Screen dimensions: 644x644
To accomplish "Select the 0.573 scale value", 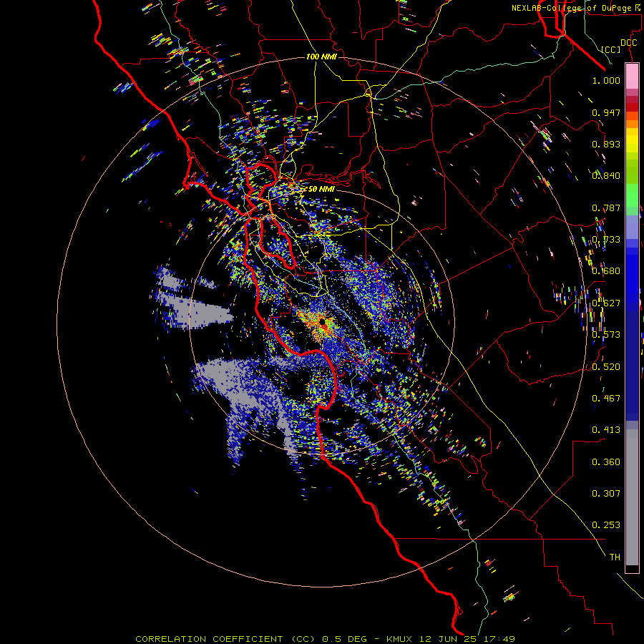I will click(606, 335).
